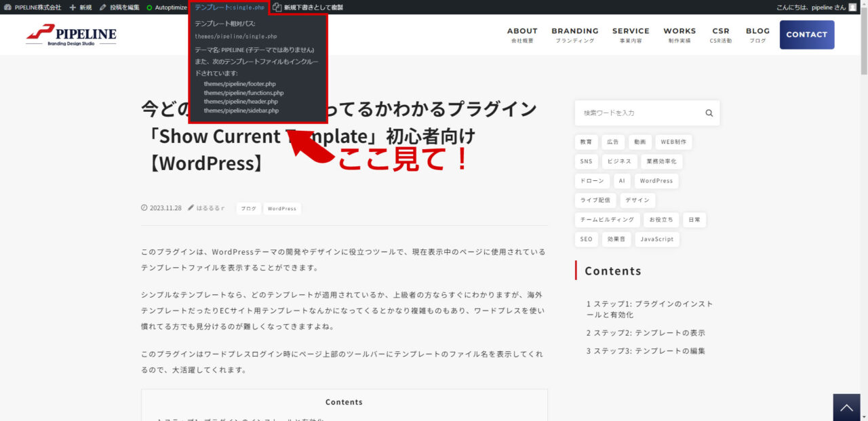The image size is (868, 421).
Task: Select the ドローン tag
Action: point(592,181)
